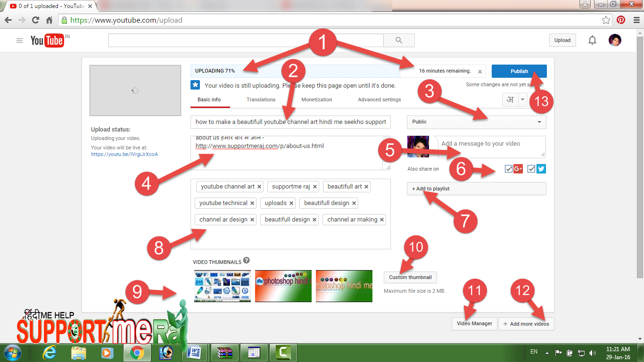
Task: Click the video title input field
Action: (x=290, y=122)
